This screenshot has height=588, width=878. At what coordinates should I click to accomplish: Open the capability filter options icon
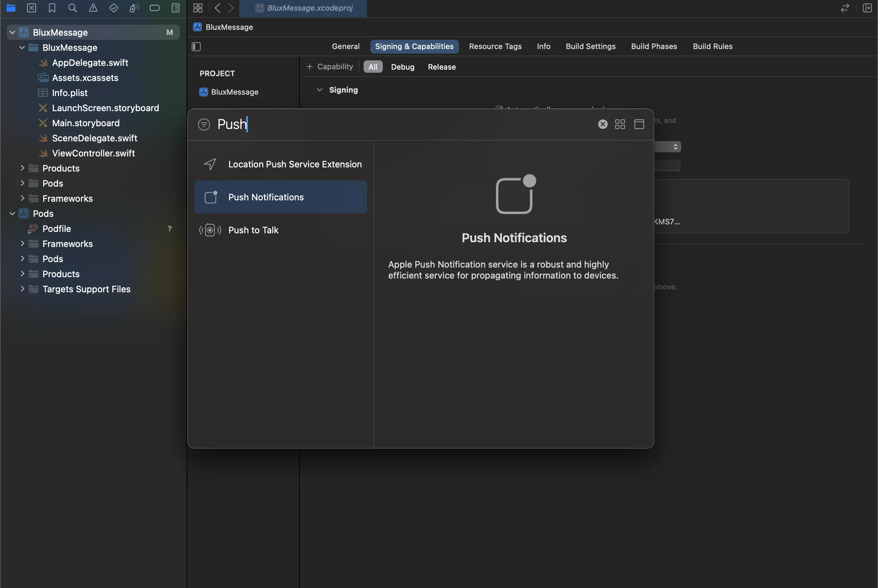click(204, 125)
